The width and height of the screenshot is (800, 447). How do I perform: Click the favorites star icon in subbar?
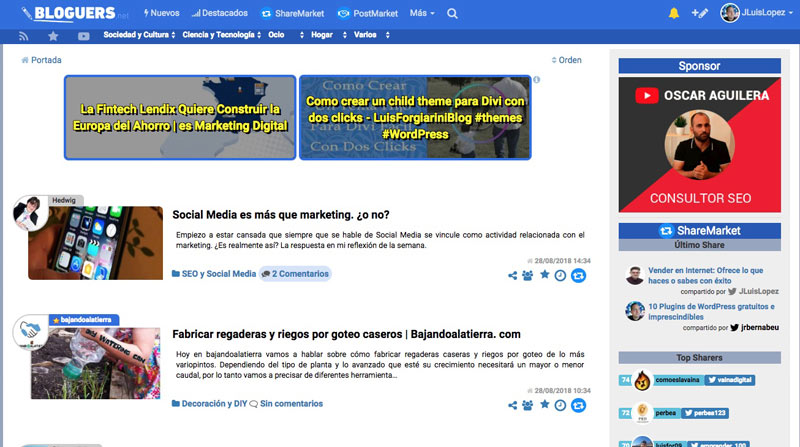(x=53, y=36)
